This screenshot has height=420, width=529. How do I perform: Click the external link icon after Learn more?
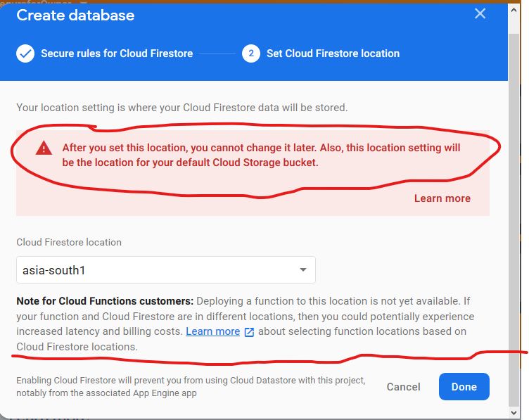click(248, 332)
